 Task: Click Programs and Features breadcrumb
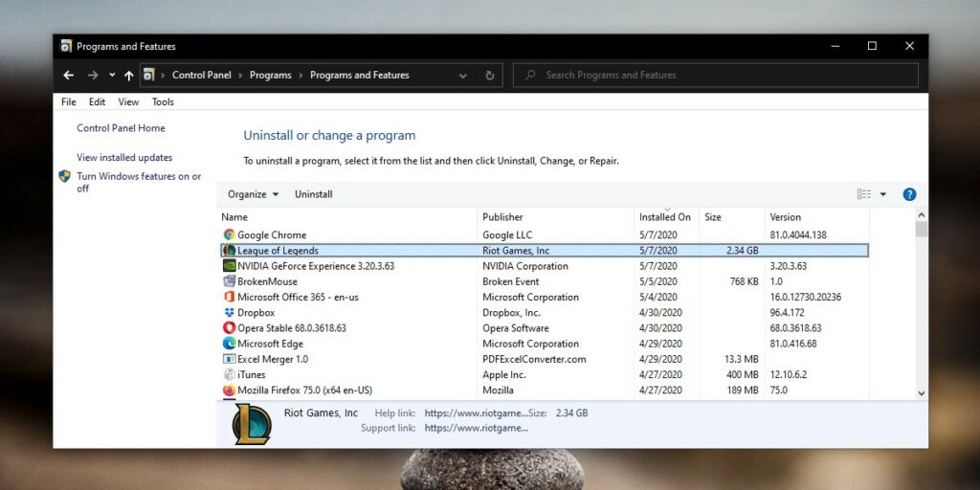(360, 75)
